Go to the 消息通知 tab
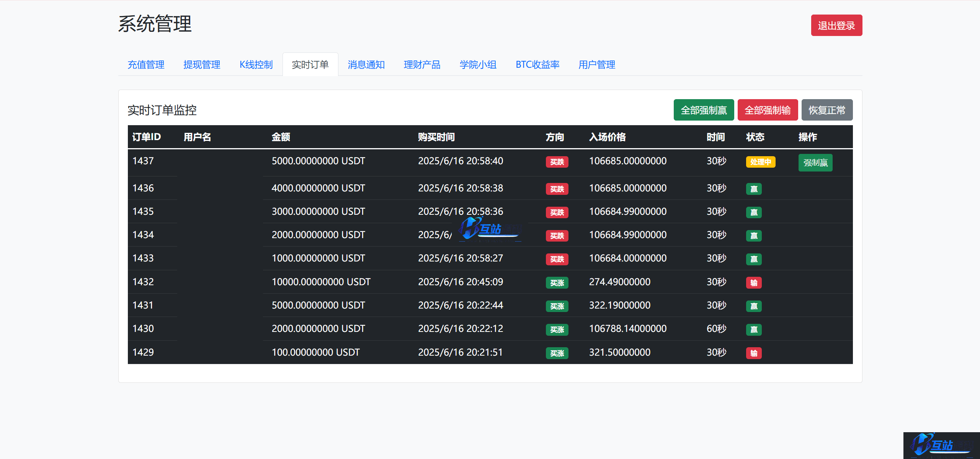Screen dimensions: 980x459 coord(366,64)
